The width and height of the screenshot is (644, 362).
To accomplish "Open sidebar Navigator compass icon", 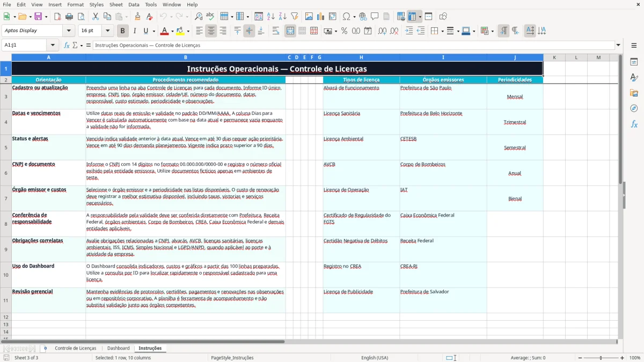I will tap(634, 108).
